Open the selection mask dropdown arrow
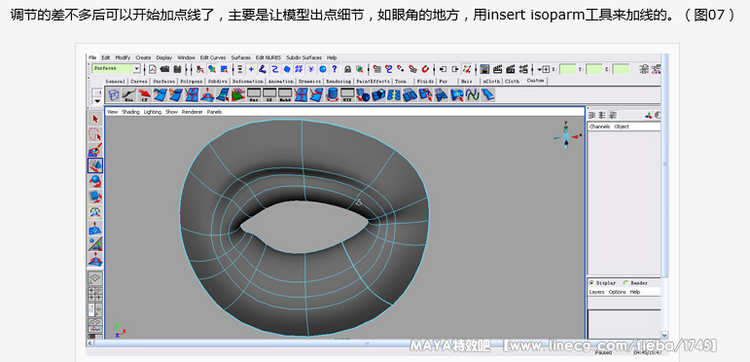 [x=240, y=69]
